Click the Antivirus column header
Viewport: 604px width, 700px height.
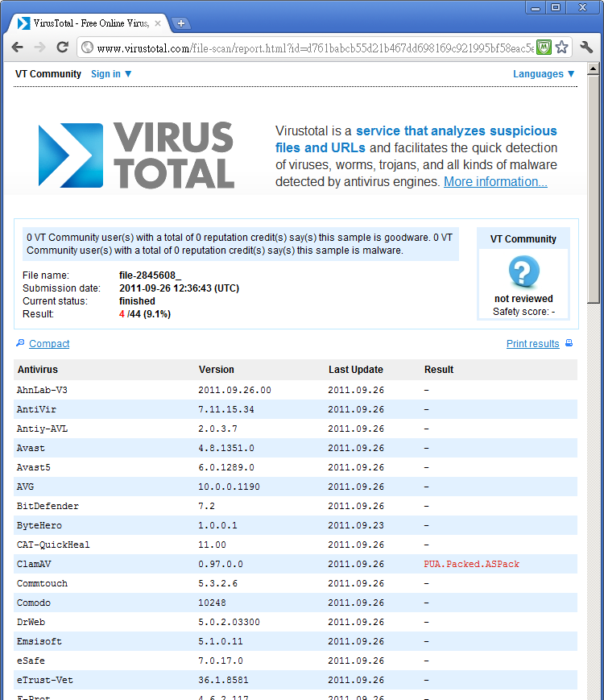coord(38,370)
